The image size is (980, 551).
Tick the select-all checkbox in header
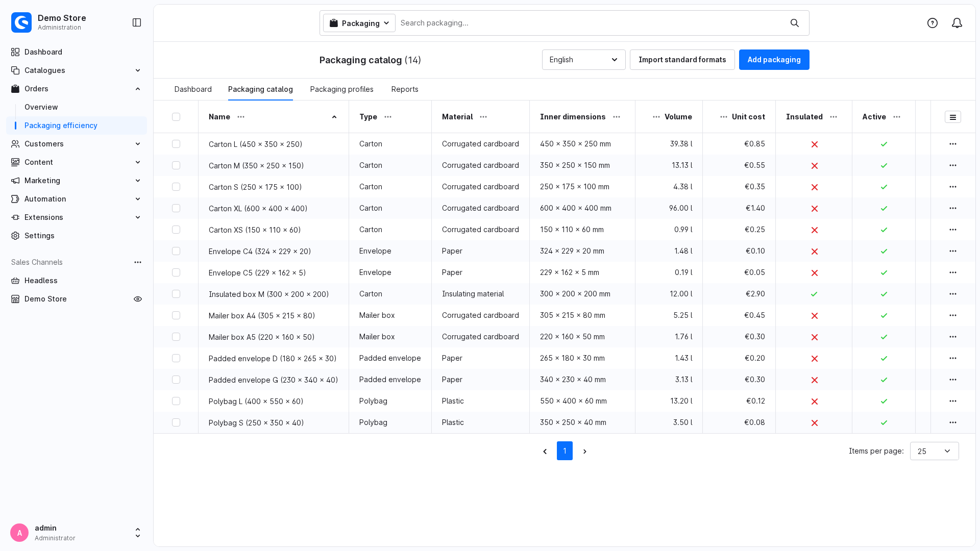[176, 117]
